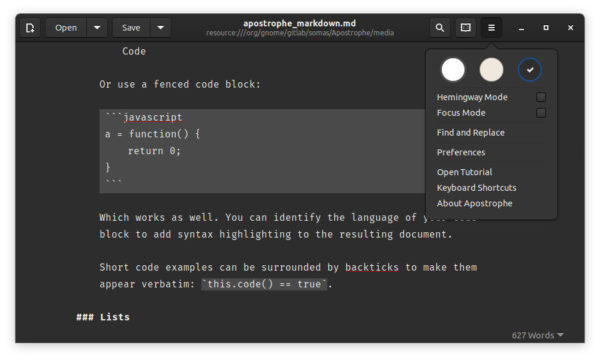Maximize the Apostrophe window
The image size is (600, 360).
[x=546, y=28]
